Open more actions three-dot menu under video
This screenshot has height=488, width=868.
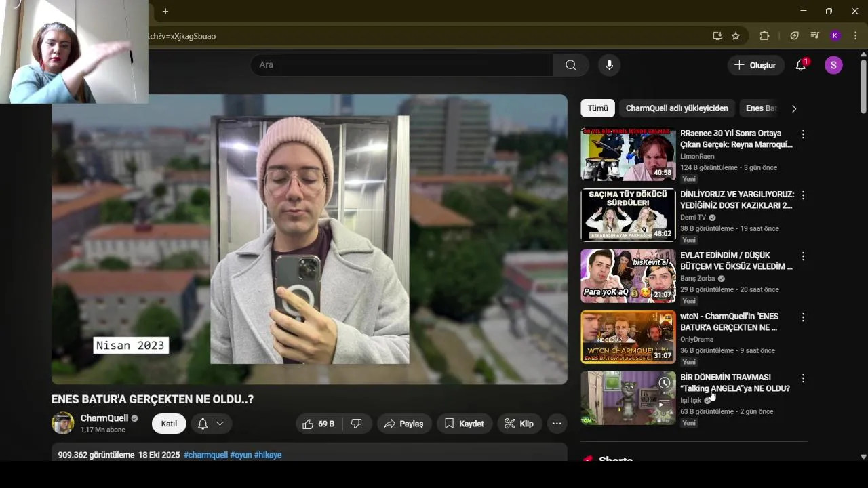(x=557, y=424)
